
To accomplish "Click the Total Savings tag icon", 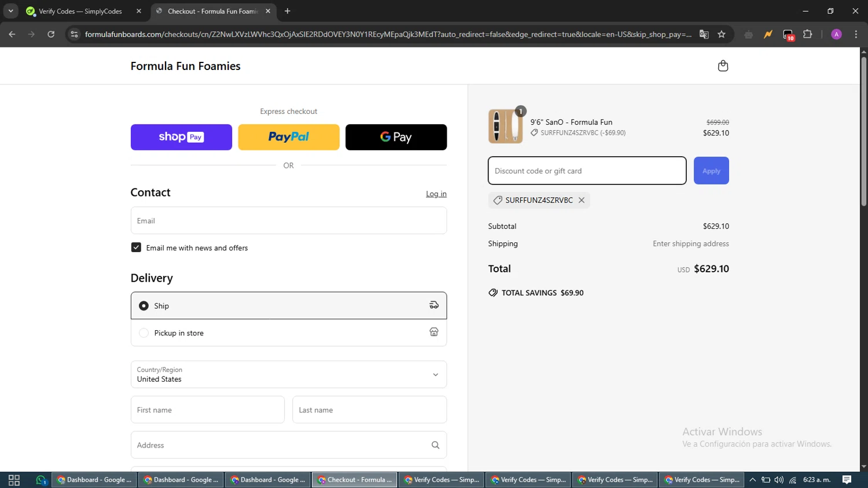I will tap(493, 293).
